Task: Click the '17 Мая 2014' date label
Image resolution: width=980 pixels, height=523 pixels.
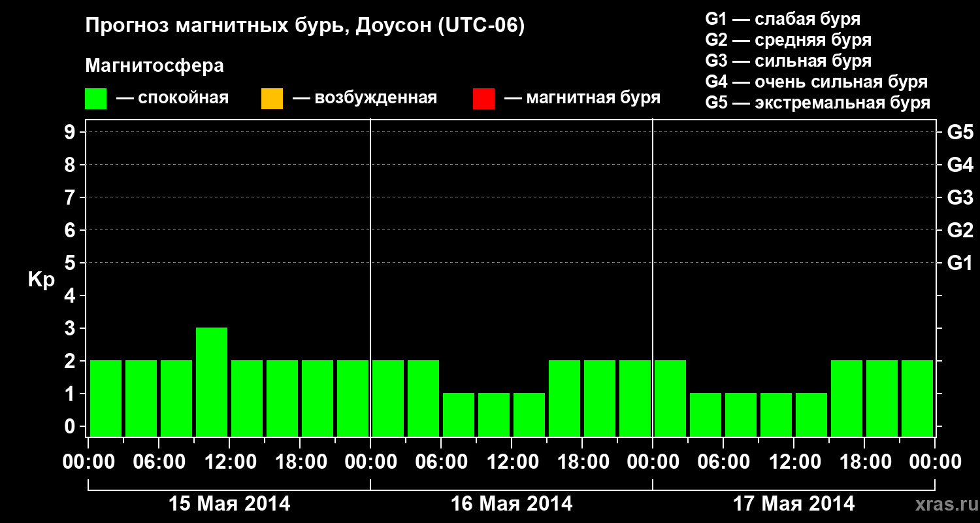Action: coord(794,503)
